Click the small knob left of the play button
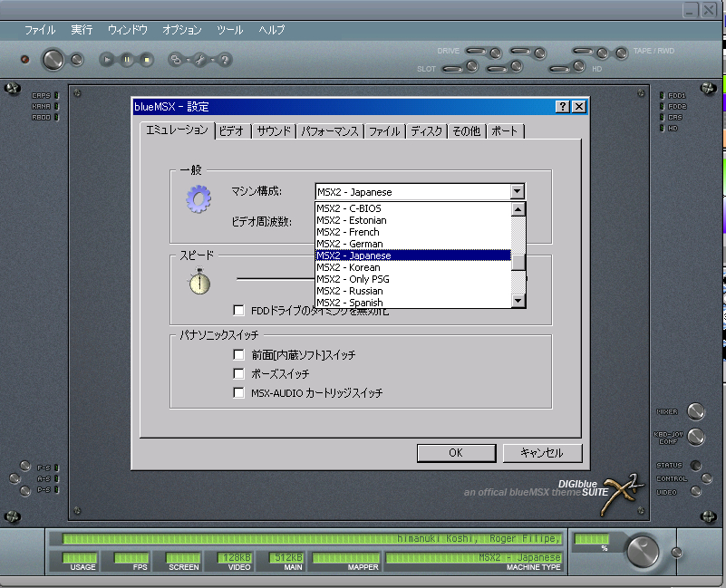This screenshot has height=588, width=726. point(77,60)
